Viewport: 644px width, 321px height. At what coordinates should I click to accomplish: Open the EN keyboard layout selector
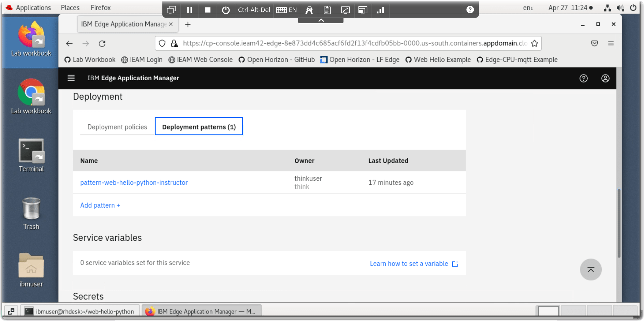click(x=287, y=10)
